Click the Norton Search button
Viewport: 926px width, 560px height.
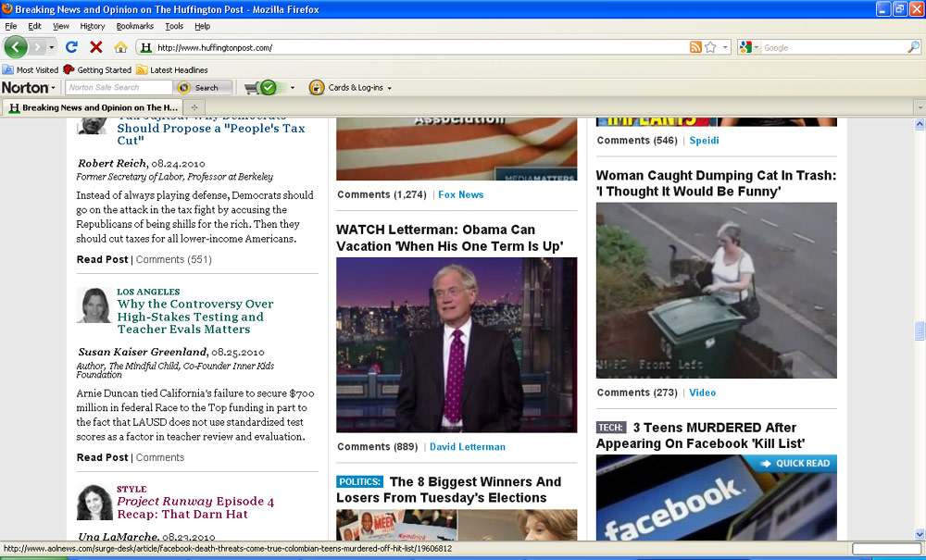(x=204, y=87)
